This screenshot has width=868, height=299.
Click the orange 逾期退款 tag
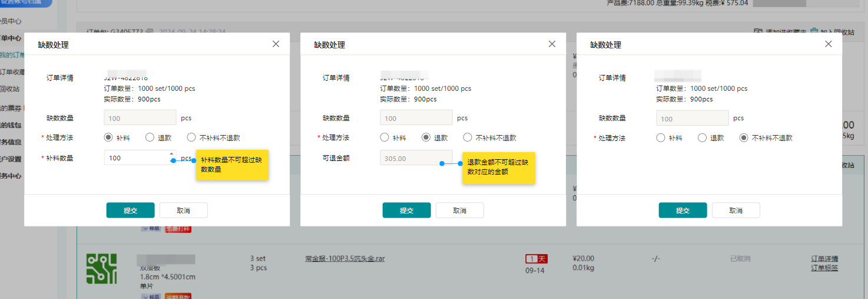178,296
